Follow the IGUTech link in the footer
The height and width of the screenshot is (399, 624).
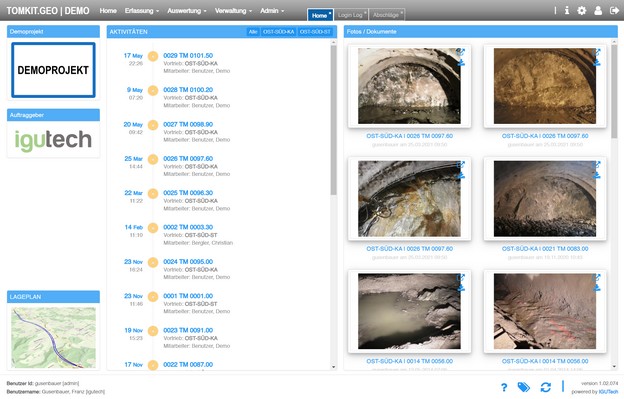[608, 392]
